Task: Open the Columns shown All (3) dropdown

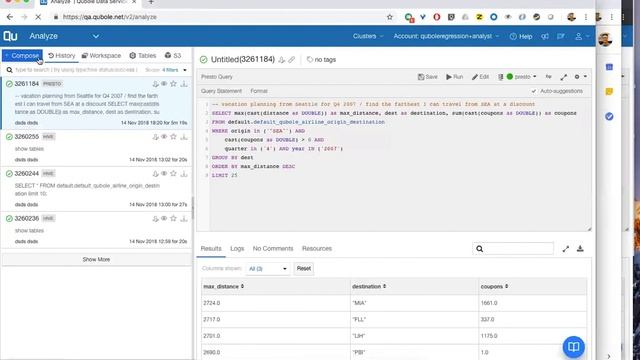Action: (x=268, y=269)
